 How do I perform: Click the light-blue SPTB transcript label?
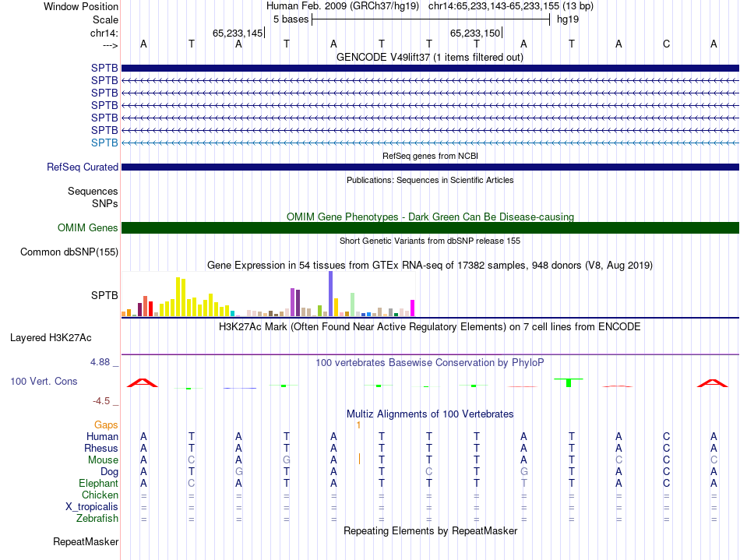[x=104, y=143]
